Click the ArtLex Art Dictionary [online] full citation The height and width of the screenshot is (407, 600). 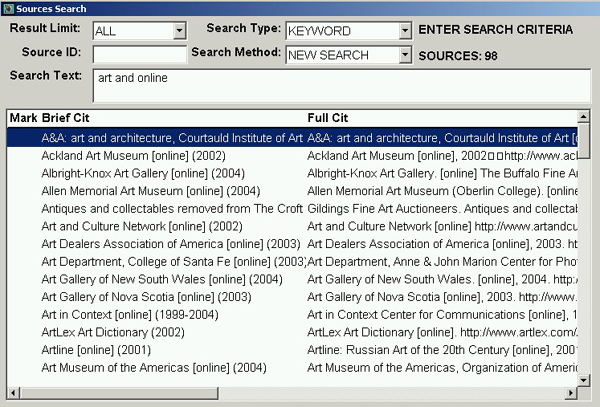(x=442, y=332)
